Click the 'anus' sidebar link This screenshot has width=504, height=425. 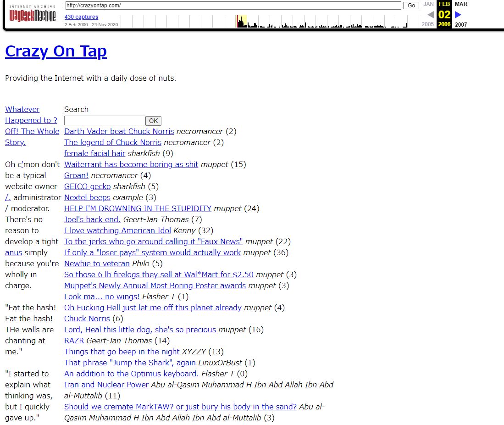pos(13,252)
